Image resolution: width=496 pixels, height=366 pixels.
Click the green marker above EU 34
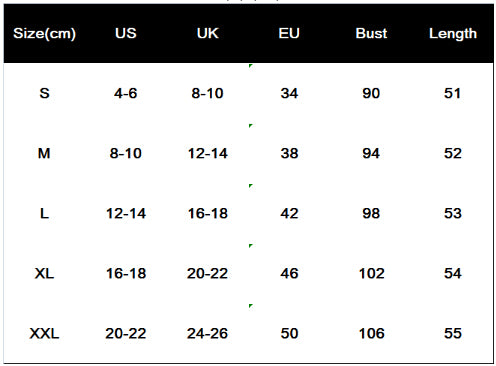point(251,66)
